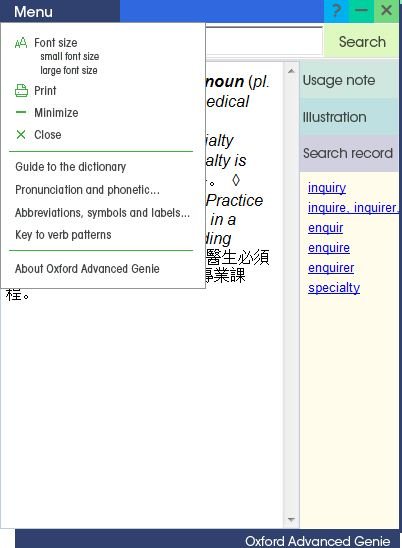Screen dimensions: 402x548
Task: Open Pronunciation and phonetic... entry
Action: coord(87,190)
